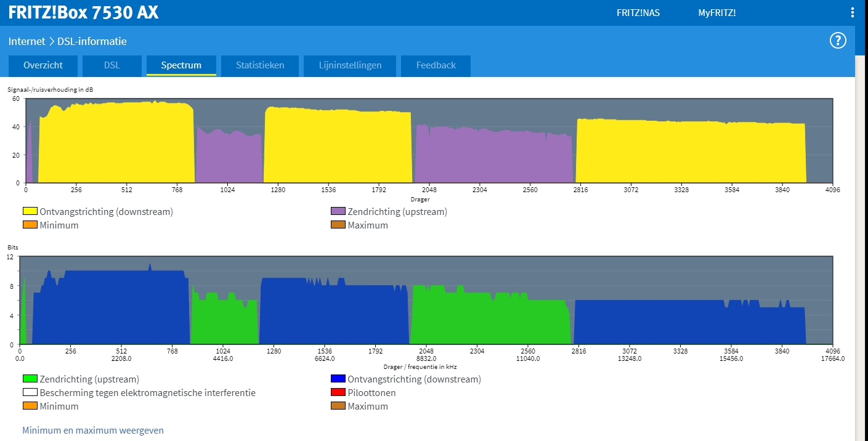Switch to the Overzicht tab
The height and width of the screenshot is (441, 868).
[x=44, y=65]
